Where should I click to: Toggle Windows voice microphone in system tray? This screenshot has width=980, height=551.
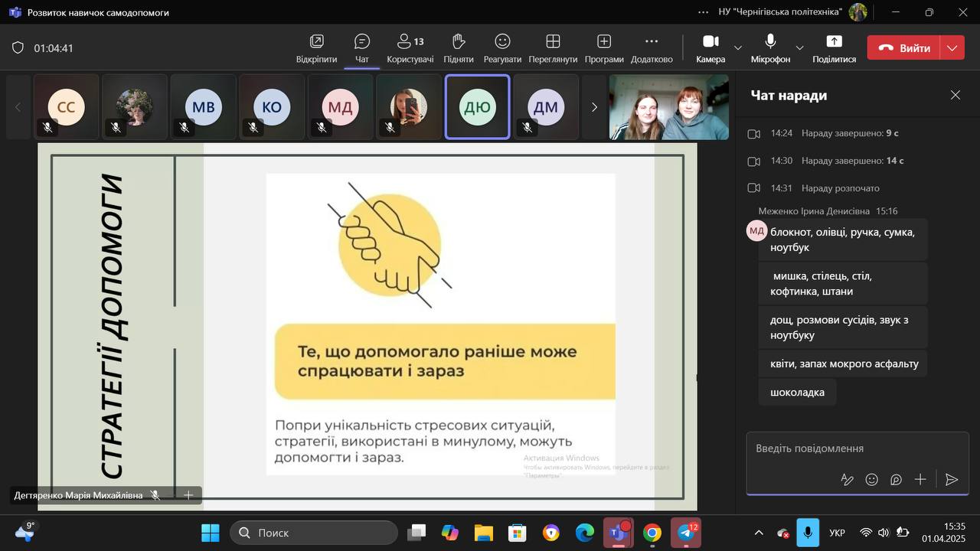click(807, 533)
